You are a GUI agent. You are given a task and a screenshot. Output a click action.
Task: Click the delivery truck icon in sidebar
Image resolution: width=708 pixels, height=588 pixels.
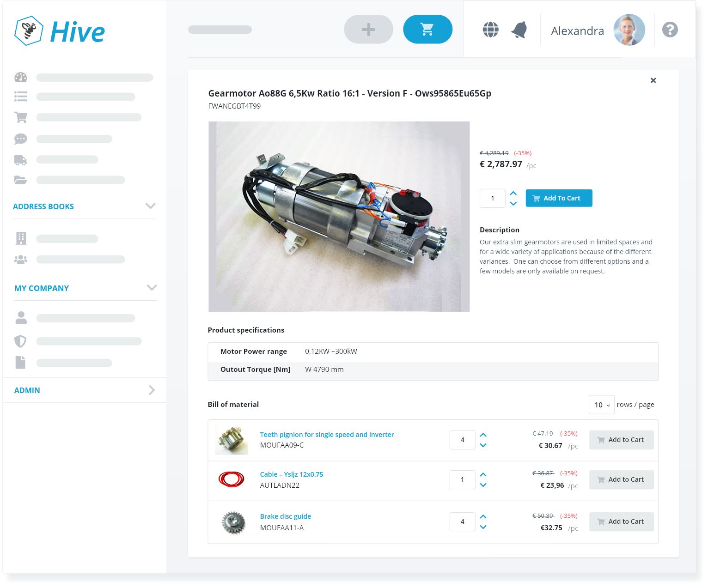21,160
